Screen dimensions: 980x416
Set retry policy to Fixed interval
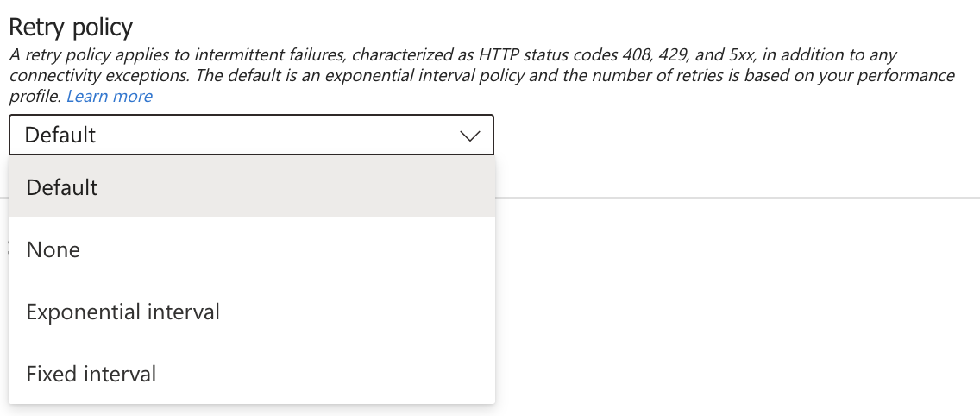click(91, 374)
